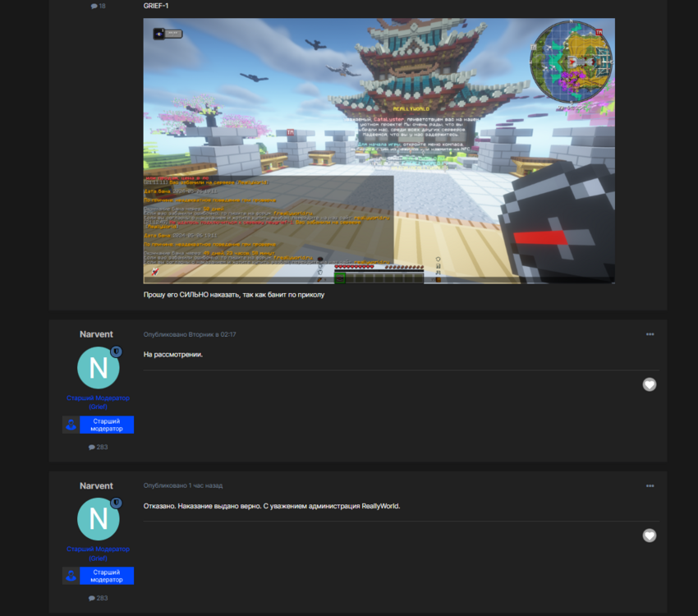Click the blue "Старший модератор" badge on the "Отказано" post
698x616 pixels.
(x=107, y=576)
